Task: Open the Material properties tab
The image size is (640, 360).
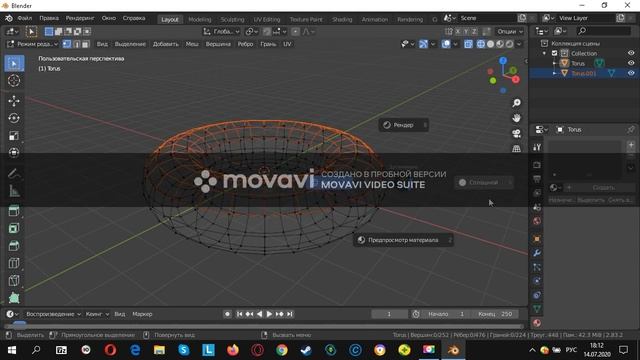Action: [x=537, y=323]
